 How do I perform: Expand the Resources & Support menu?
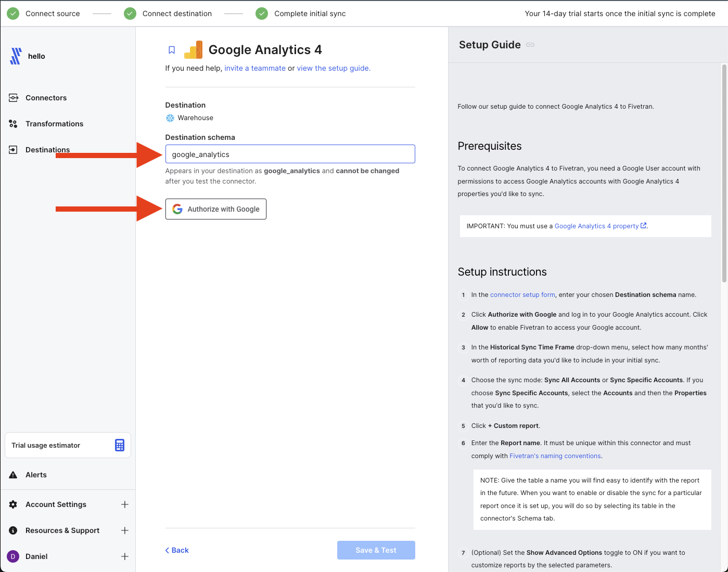pos(125,530)
